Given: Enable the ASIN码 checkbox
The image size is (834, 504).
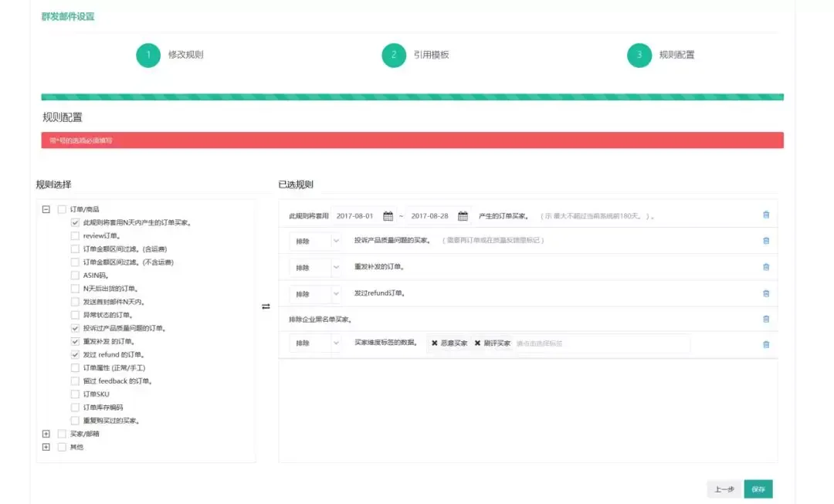Looking at the screenshot, I should [x=75, y=276].
